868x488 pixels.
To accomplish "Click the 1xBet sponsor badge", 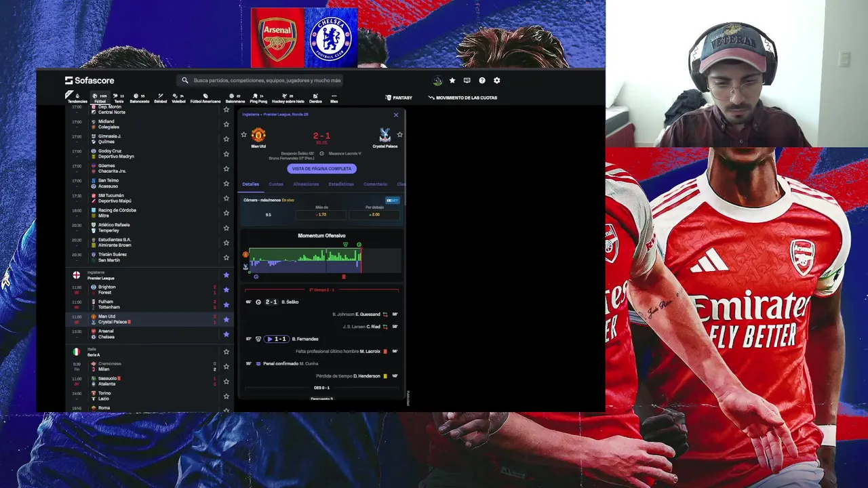I will [392, 201].
